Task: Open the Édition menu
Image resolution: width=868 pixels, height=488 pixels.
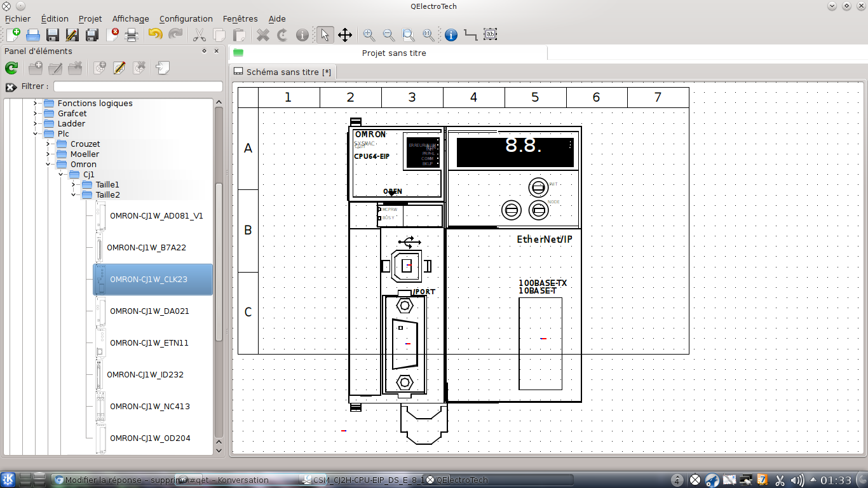Action: pos(55,18)
